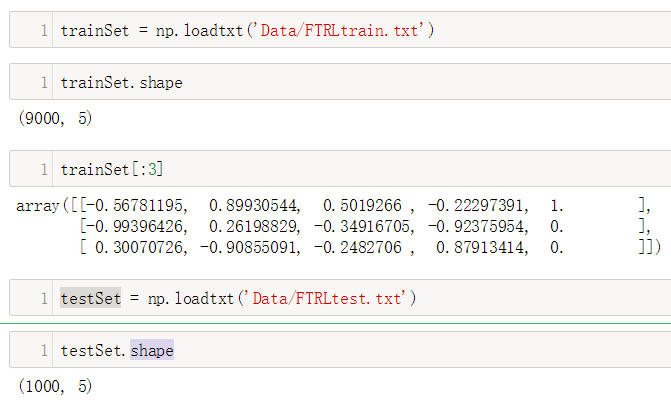Click the highlighted testSet variable name

(x=91, y=298)
